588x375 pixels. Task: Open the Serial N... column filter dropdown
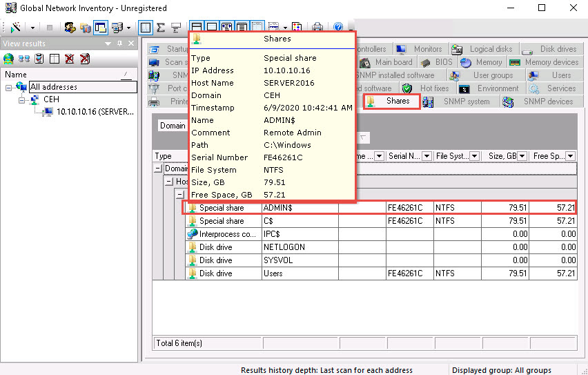427,156
